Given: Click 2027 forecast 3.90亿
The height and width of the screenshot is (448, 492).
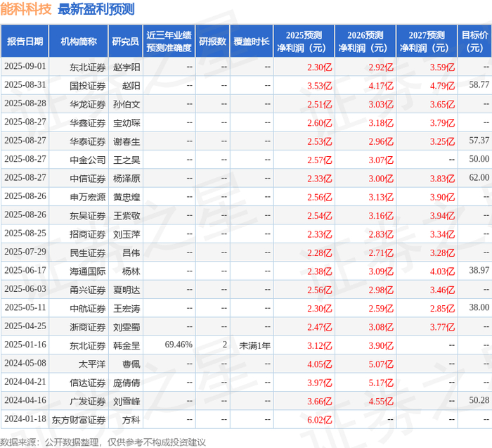Looking at the screenshot, I should [x=442, y=197].
